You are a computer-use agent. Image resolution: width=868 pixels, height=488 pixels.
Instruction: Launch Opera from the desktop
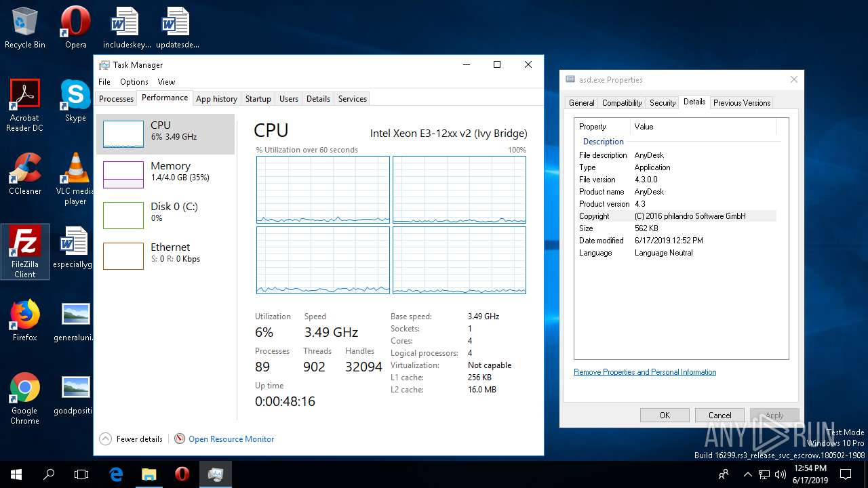coord(75,28)
